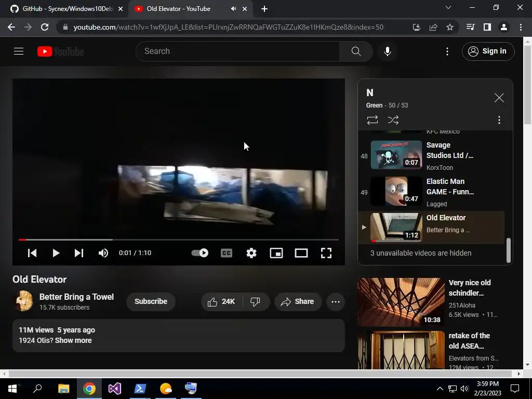This screenshot has width=532, height=399.
Task: Open the Green playlist link
Action: coord(374,105)
